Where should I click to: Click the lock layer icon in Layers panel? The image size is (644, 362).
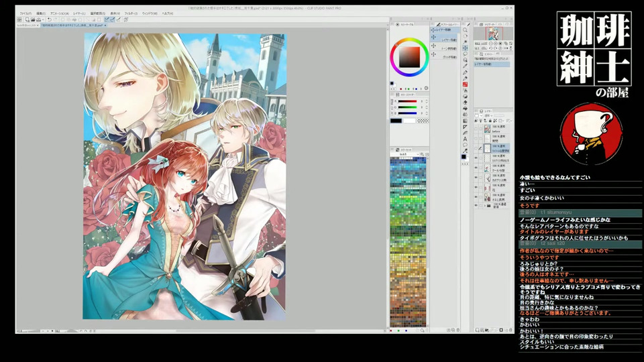(x=490, y=121)
